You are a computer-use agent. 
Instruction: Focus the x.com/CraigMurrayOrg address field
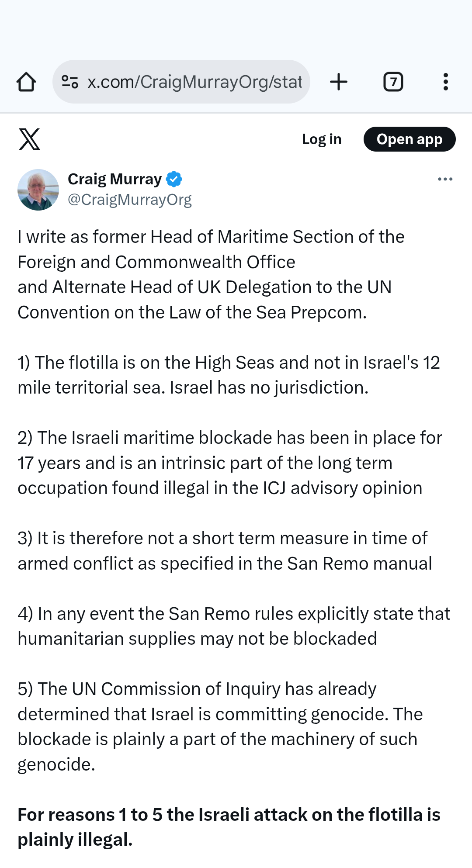[194, 82]
